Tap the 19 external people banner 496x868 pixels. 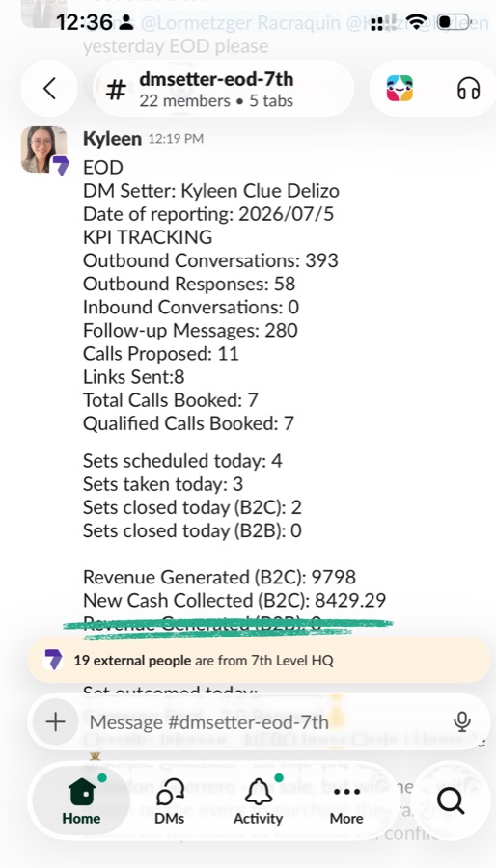(x=259, y=660)
